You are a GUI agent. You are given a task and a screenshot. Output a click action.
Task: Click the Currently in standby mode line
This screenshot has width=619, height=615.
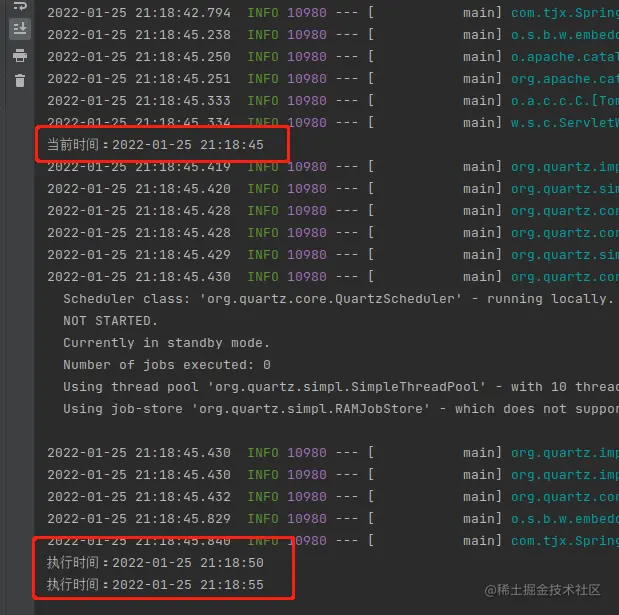(167, 343)
